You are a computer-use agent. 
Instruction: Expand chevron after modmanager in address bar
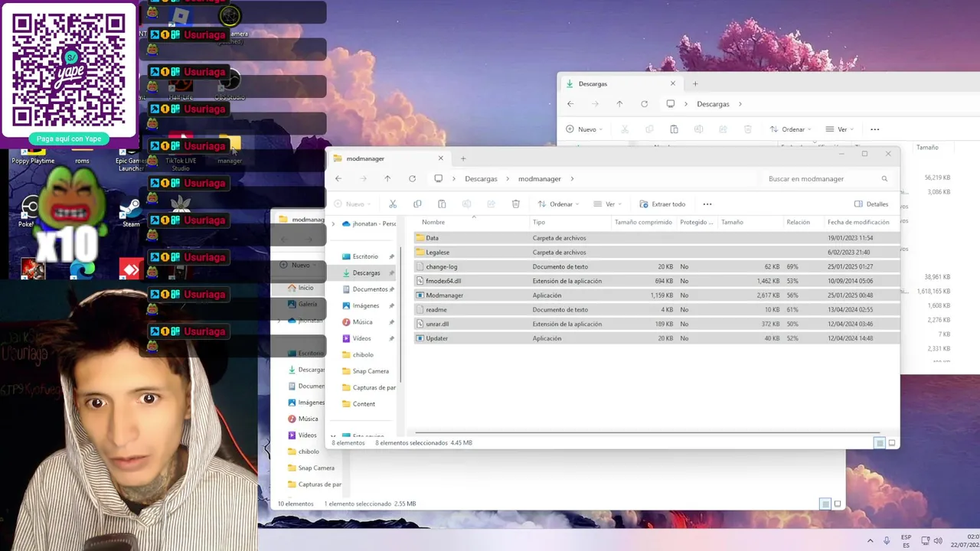[x=572, y=179]
